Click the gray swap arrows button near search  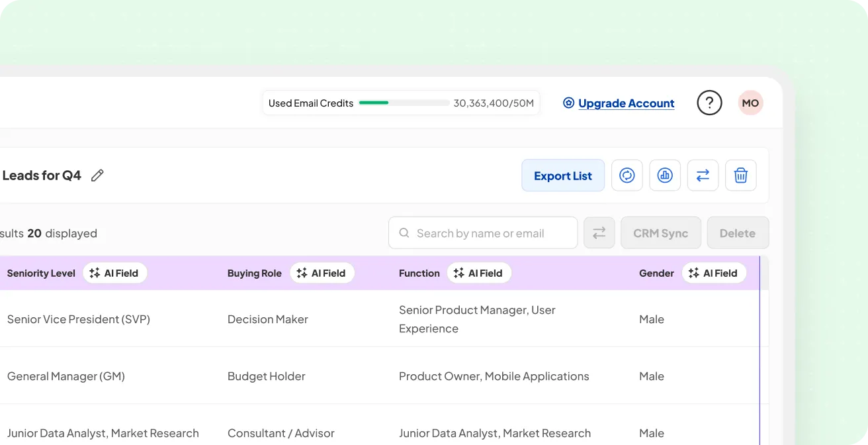(x=599, y=233)
